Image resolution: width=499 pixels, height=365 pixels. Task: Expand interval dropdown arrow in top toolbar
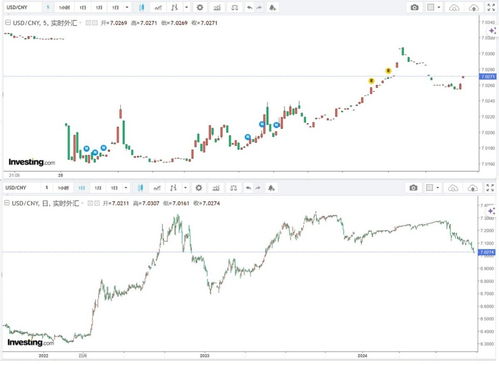(127, 7)
